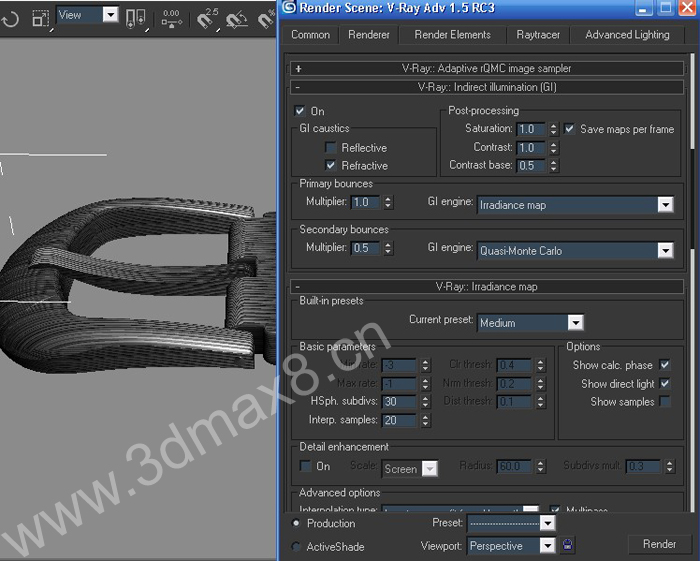Collapse V-Ray Indirect illumination (GI) rollout
This screenshot has width=700, height=561.
tap(487, 87)
